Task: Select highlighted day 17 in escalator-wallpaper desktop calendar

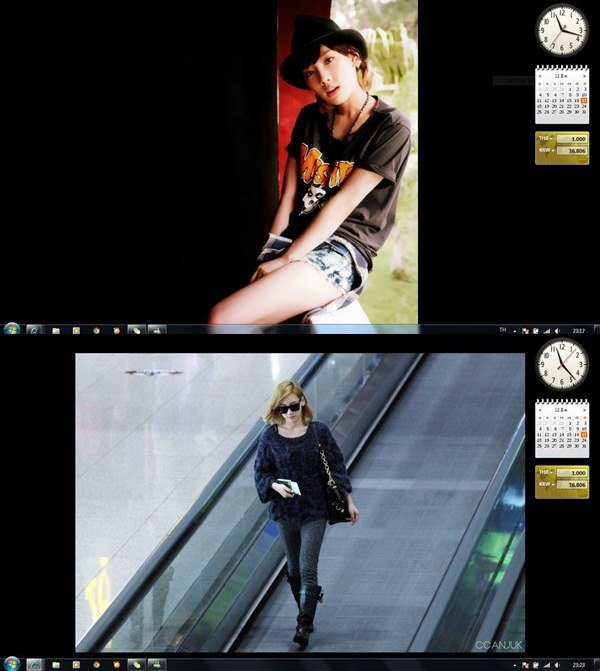Action: [x=584, y=434]
